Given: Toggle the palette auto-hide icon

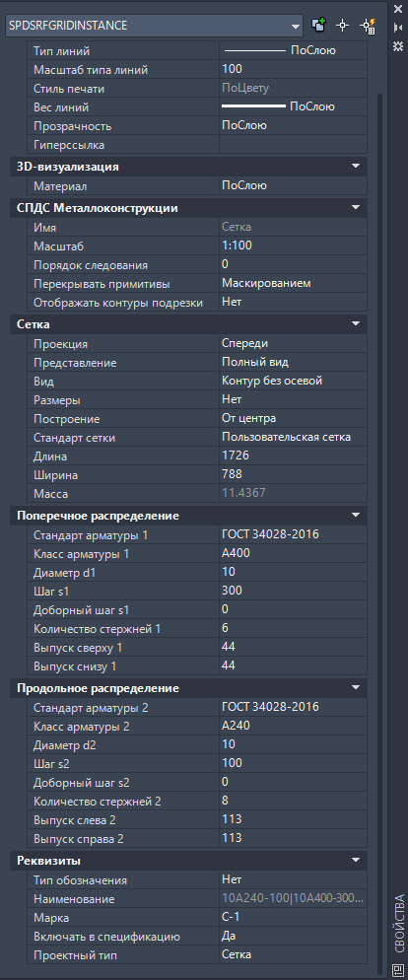Looking at the screenshot, I should point(398,28).
